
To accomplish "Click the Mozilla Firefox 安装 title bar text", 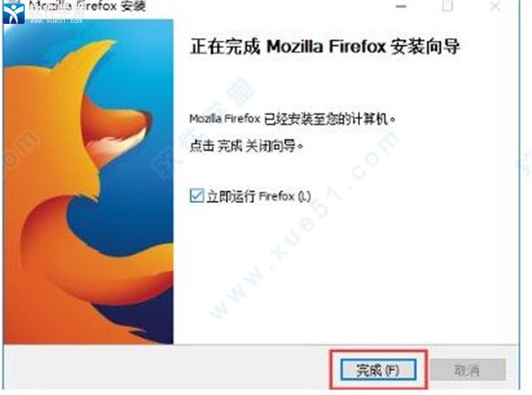I will tap(87, 6).
